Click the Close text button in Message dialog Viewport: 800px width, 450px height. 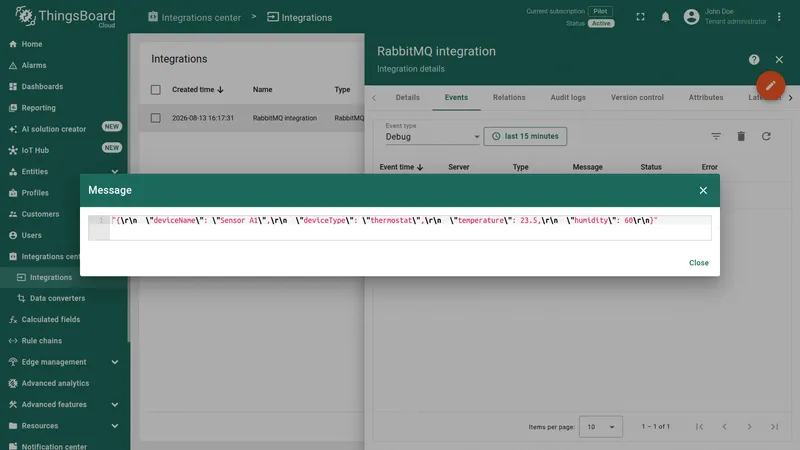(698, 263)
